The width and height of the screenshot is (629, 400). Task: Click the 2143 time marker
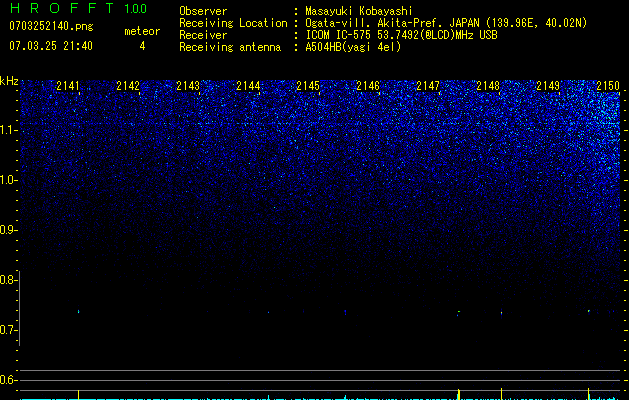tap(188, 86)
